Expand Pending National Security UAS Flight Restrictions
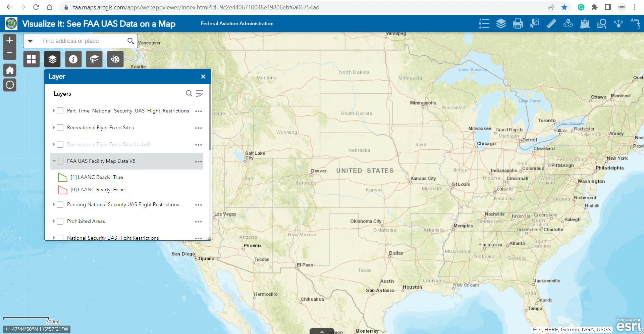This screenshot has width=644, height=334. click(54, 204)
